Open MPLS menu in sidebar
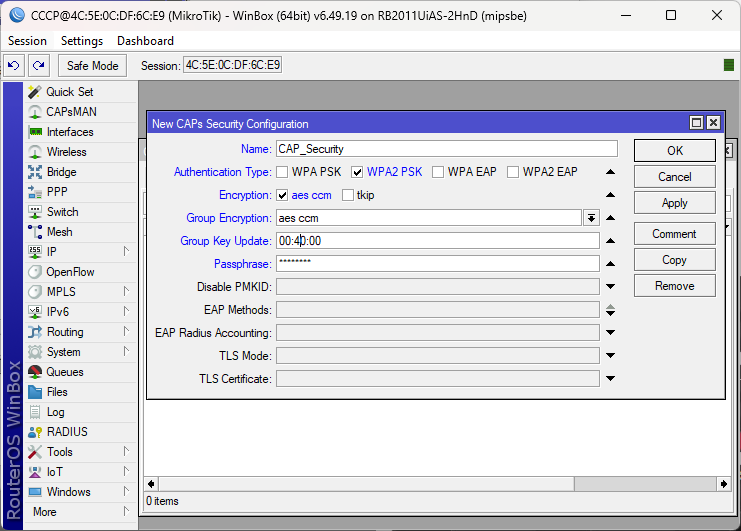This screenshot has height=531, width=741. (x=80, y=292)
